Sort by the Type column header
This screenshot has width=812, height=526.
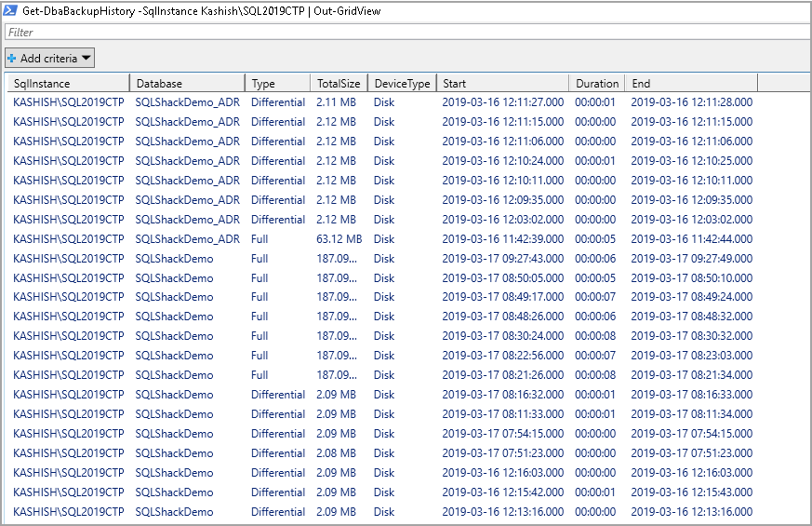coord(277,84)
